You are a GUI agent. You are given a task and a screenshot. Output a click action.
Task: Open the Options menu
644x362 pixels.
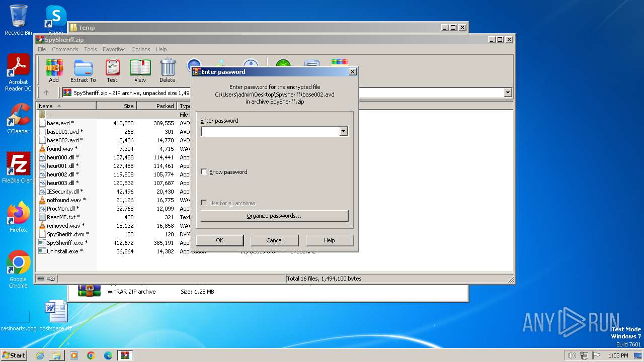pyautogui.click(x=141, y=49)
